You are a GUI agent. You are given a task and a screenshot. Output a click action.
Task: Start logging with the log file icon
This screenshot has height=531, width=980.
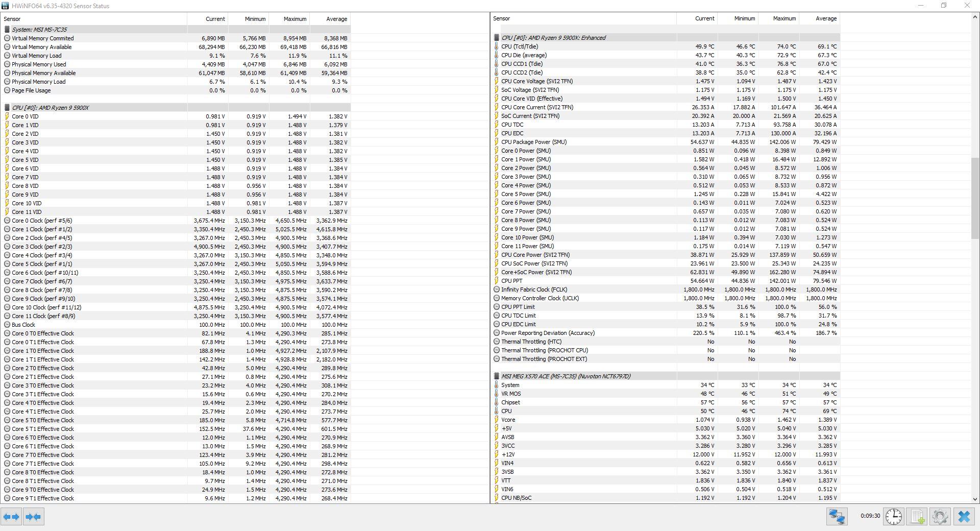(917, 517)
